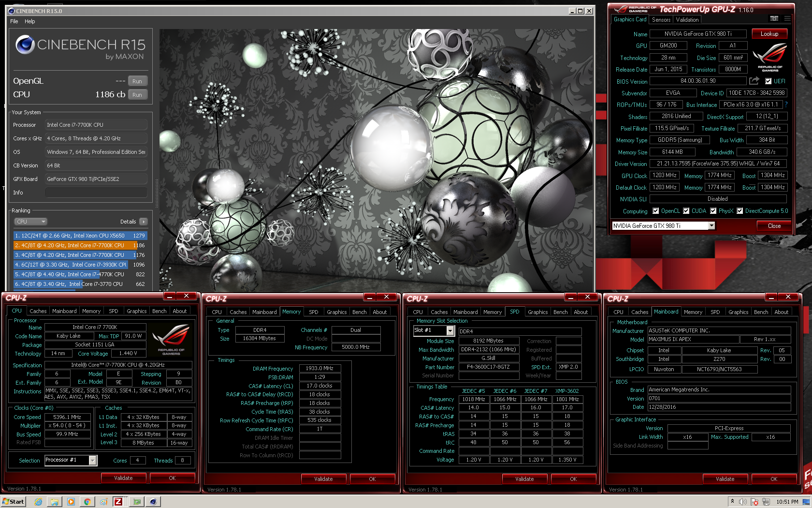
Task: Switch to the Validation tab in GPU-Z
Action: 687,20
